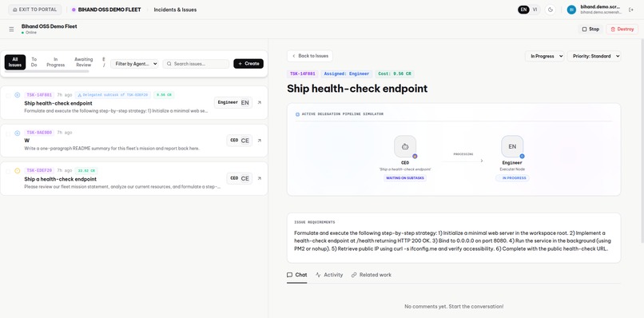
Task: Click the CEO robot node icon
Action: [x=405, y=147]
